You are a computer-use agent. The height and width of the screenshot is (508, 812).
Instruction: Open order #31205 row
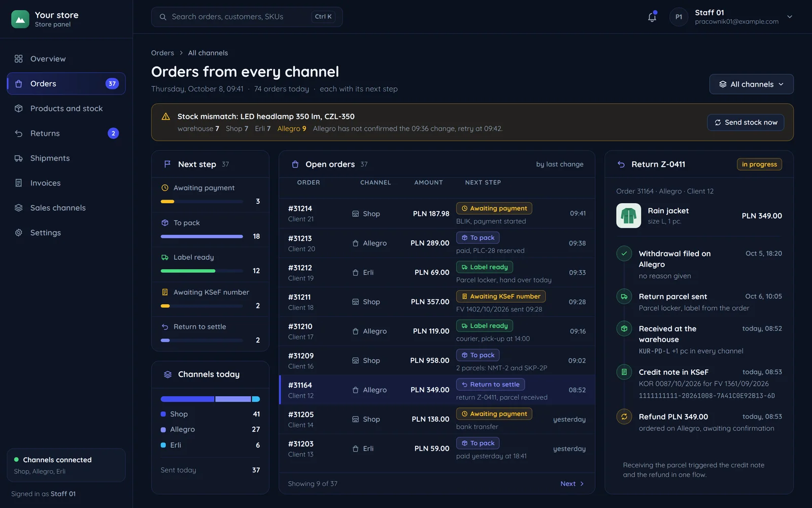click(437, 420)
